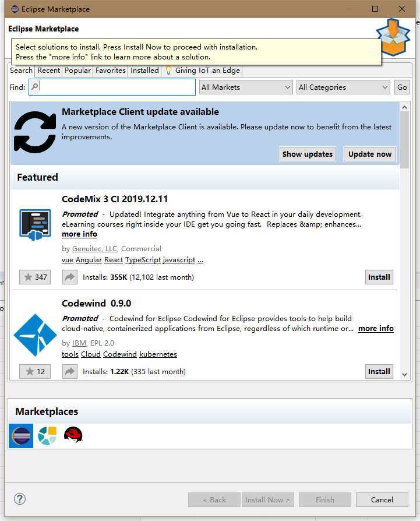The image size is (420, 521).
Task: Focus the Find search text field
Action: tap(112, 87)
